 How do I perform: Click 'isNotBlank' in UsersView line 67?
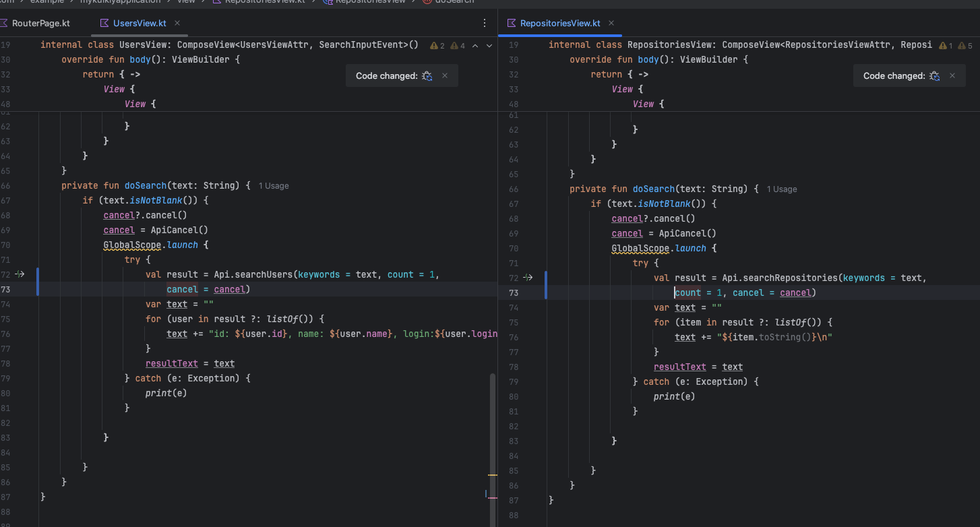pos(156,200)
